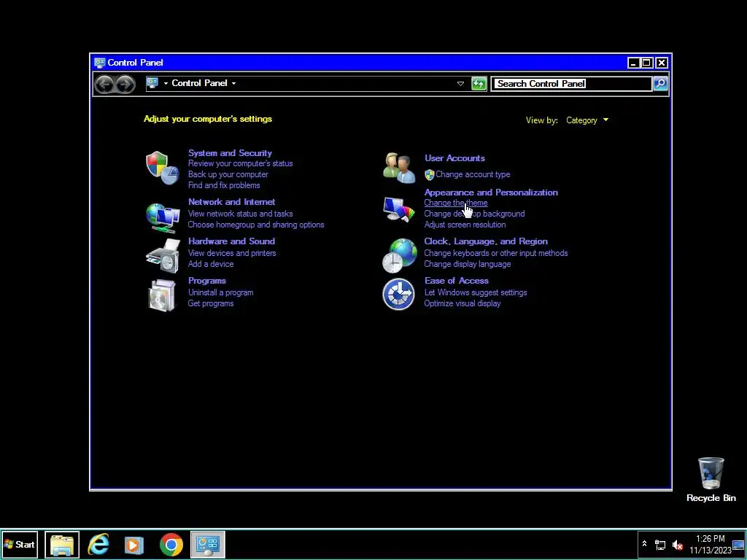747x560 pixels.
Task: Open the Clock, Language, and Region globe icon
Action: click(399, 256)
